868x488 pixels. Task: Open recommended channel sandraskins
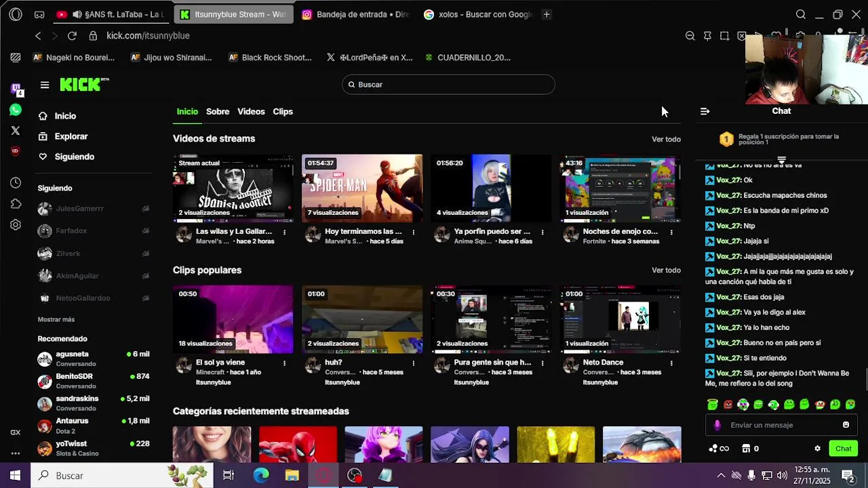[94, 404]
